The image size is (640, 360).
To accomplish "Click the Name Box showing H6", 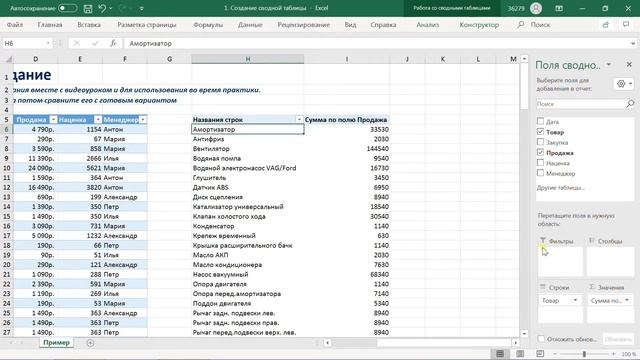I will click(23, 43).
